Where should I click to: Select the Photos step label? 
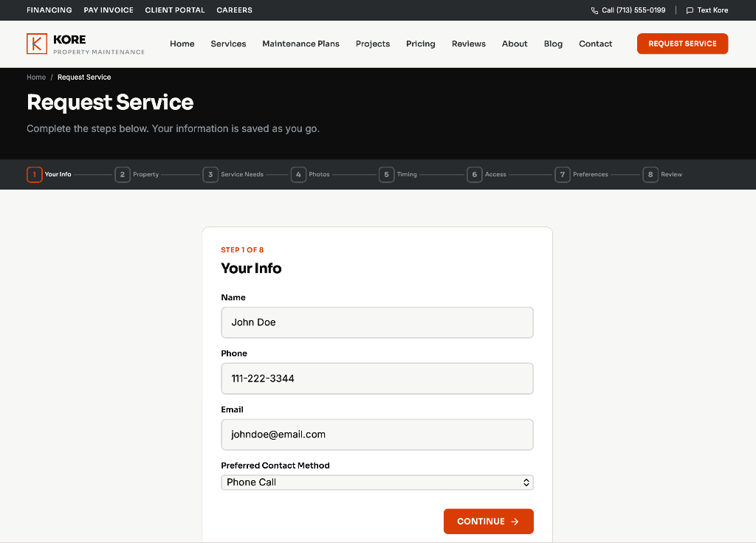319,174
